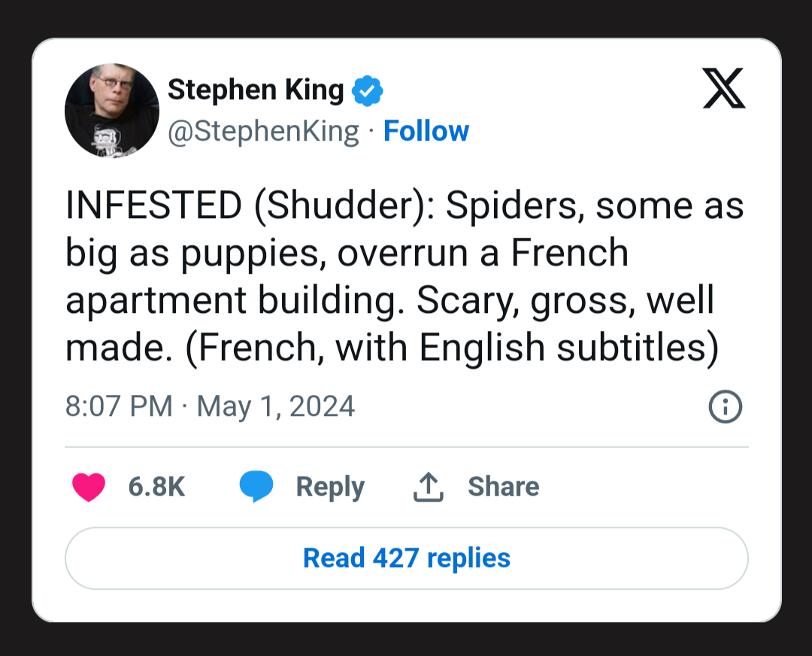812x656 pixels.
Task: Click the 8:07 PM time text
Action: click(x=119, y=406)
